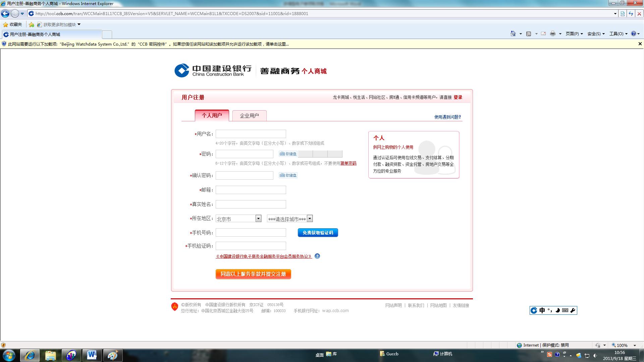Open the soft keyboard next to password field
The image size is (644, 362).
(288, 154)
